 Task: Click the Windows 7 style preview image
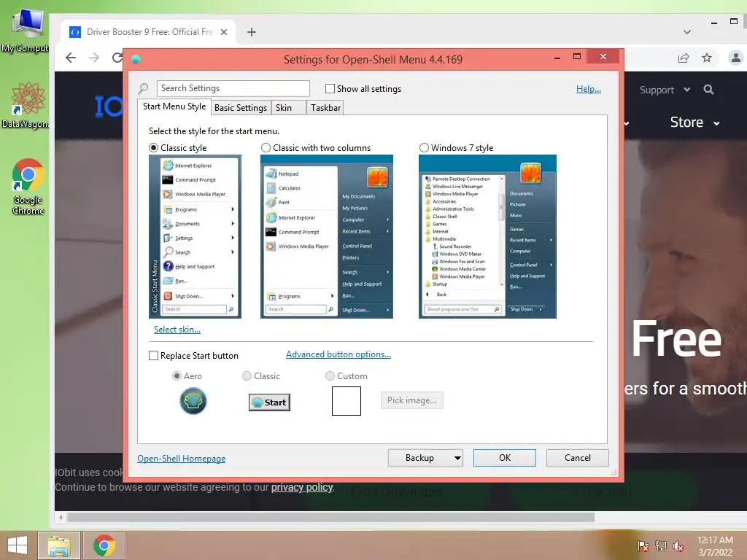[x=487, y=237]
